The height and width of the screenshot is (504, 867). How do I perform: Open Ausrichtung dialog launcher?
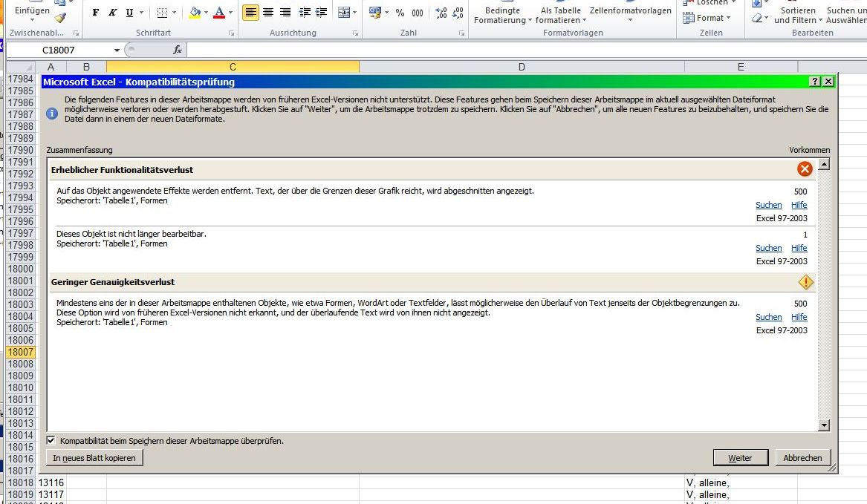[355, 33]
